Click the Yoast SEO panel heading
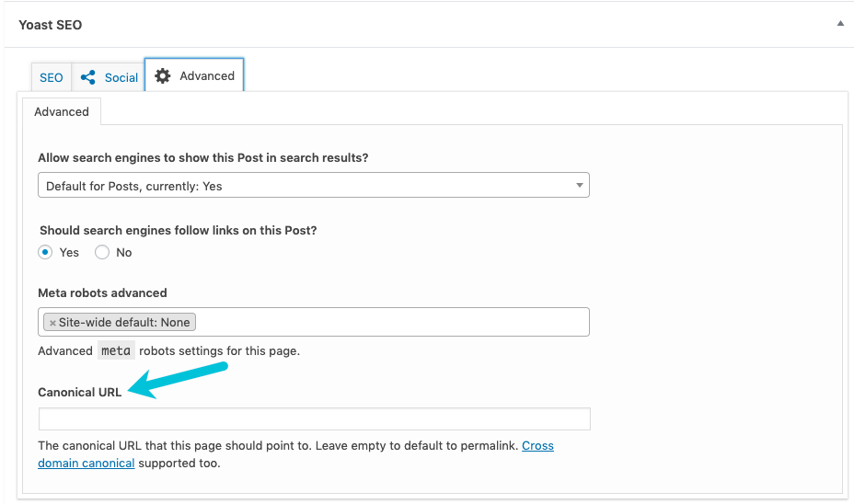 [x=51, y=25]
